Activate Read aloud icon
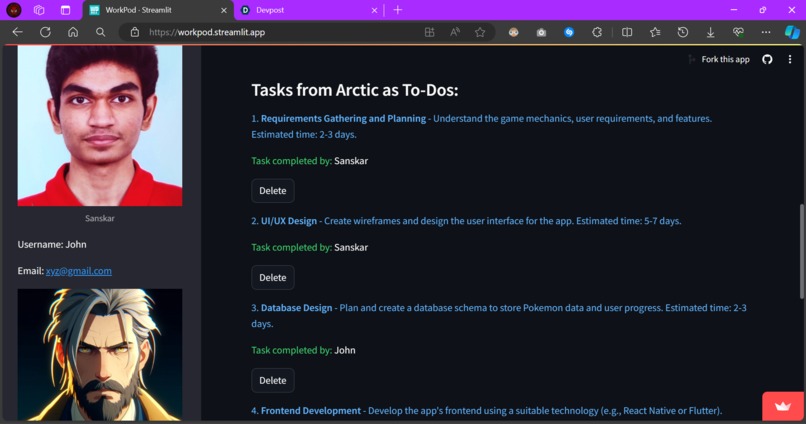The image size is (806, 424). [455, 32]
